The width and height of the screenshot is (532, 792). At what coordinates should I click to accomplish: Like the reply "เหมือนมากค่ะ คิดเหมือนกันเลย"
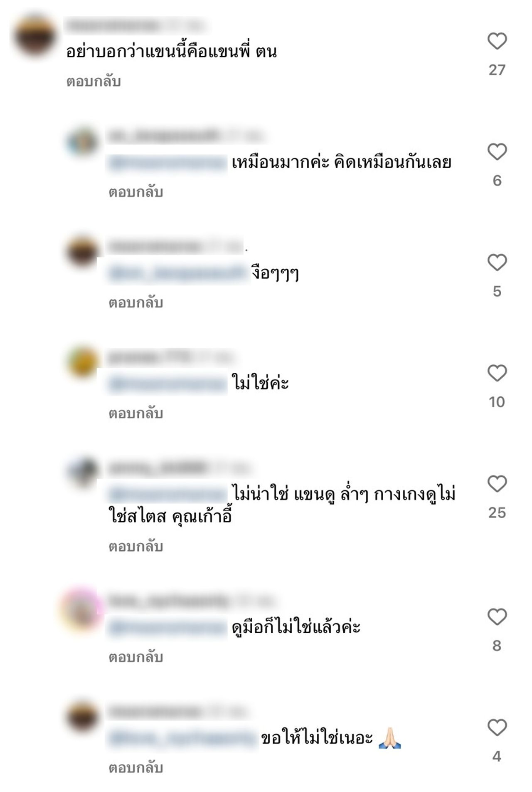[x=497, y=152]
